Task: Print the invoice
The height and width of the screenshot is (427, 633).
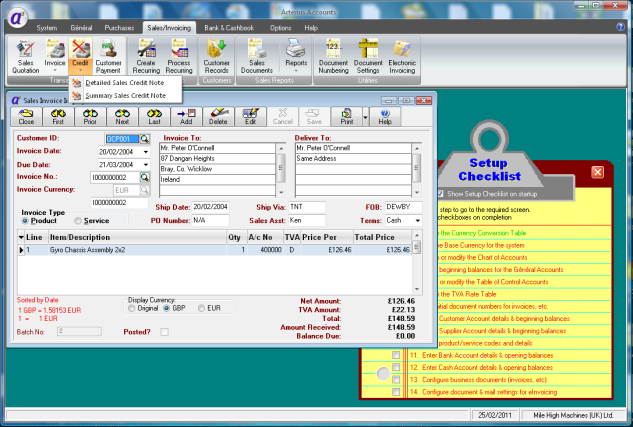Action: [x=346, y=117]
